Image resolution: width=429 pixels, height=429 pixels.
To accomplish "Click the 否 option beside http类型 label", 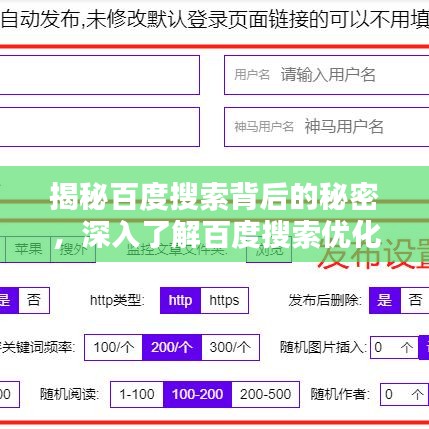I will (34, 300).
